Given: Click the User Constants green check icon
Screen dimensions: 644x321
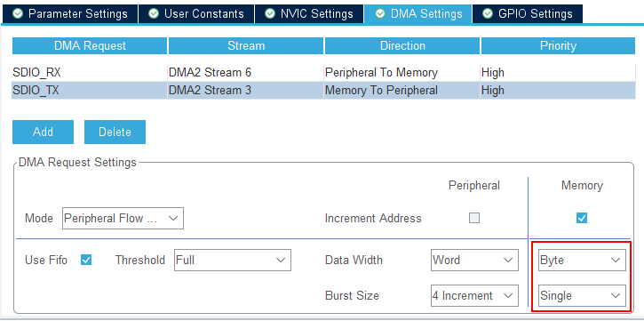Looking at the screenshot, I should tap(154, 14).
